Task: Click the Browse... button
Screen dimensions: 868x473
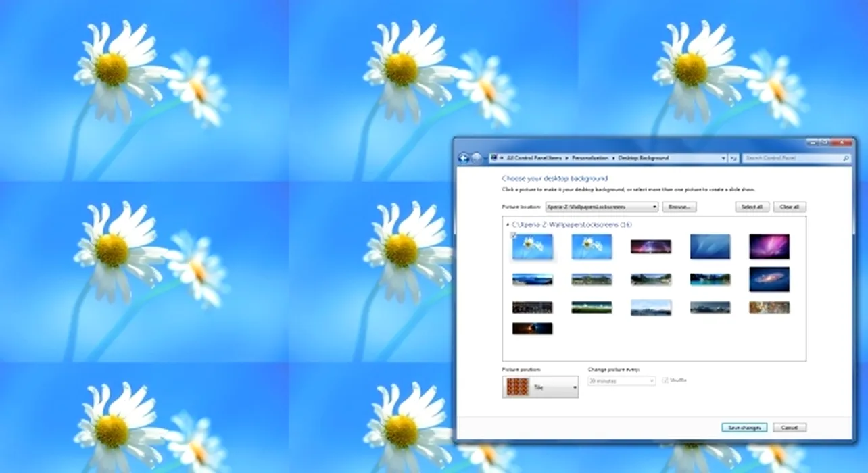Action: 679,207
